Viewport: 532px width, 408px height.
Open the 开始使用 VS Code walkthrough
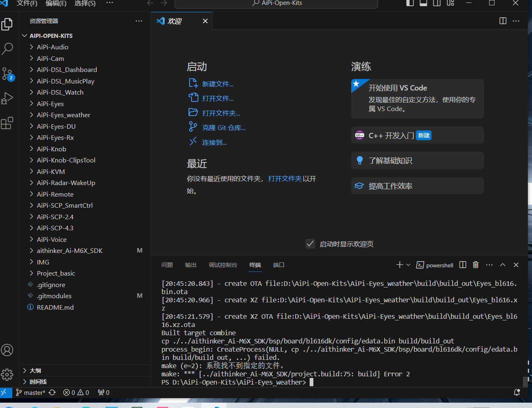pyautogui.click(x=417, y=99)
